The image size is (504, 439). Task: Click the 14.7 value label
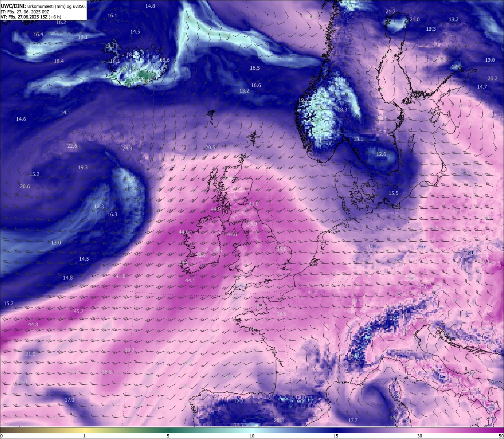pos(482,87)
